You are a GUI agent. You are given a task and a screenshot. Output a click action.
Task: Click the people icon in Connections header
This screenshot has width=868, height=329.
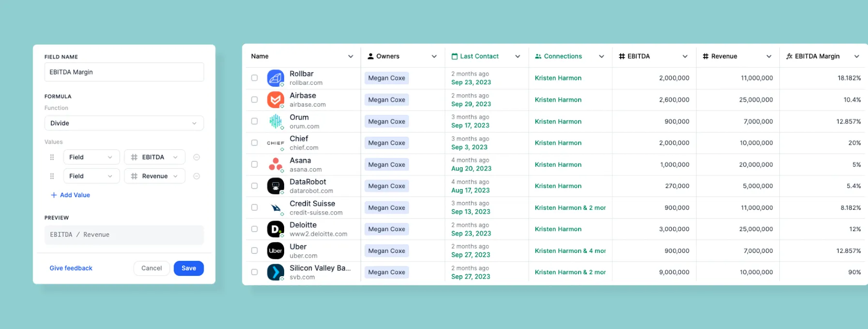538,56
